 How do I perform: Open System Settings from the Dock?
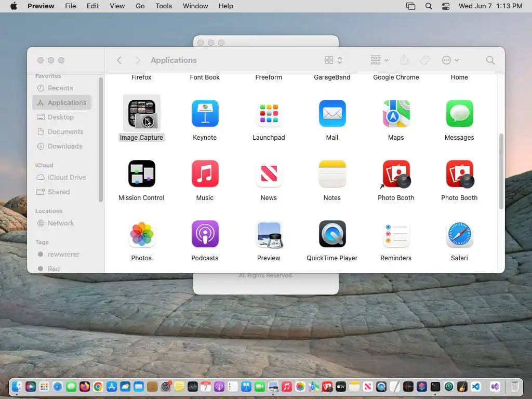point(166,387)
